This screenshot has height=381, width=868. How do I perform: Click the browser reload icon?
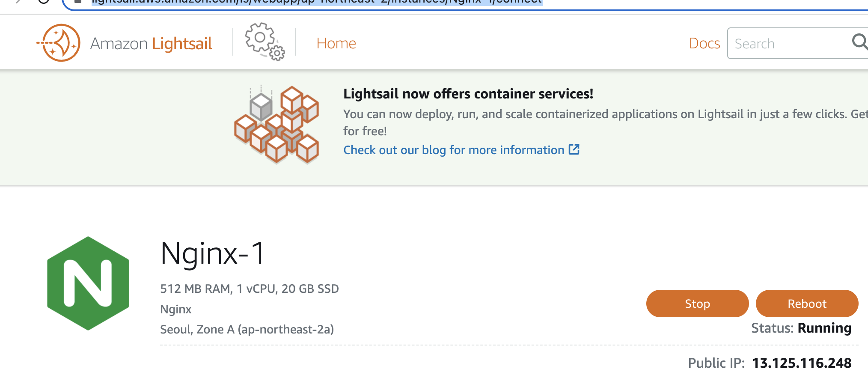coord(43,1)
